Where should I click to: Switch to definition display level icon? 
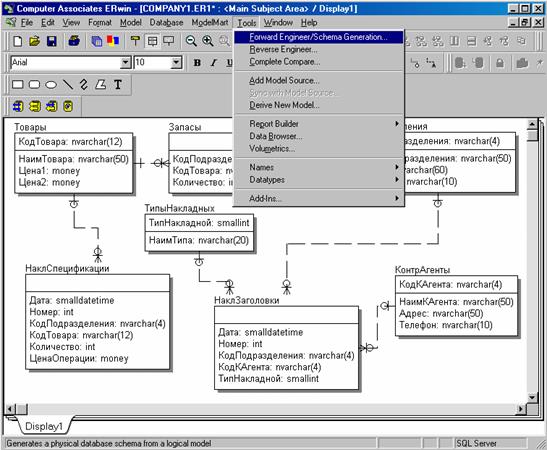[x=169, y=41]
